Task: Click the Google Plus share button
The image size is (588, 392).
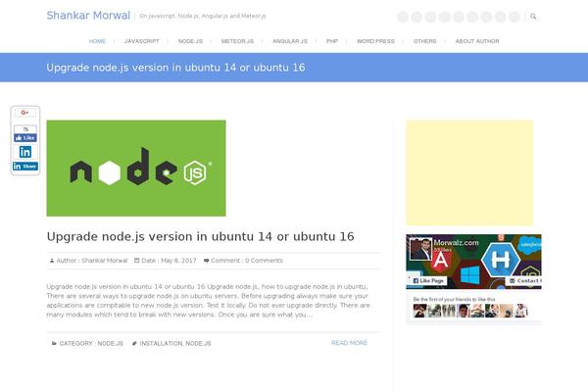Action: click(x=25, y=113)
